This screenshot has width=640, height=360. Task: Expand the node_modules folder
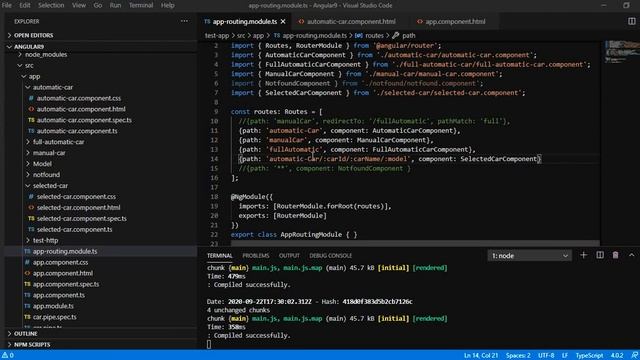coord(46,54)
